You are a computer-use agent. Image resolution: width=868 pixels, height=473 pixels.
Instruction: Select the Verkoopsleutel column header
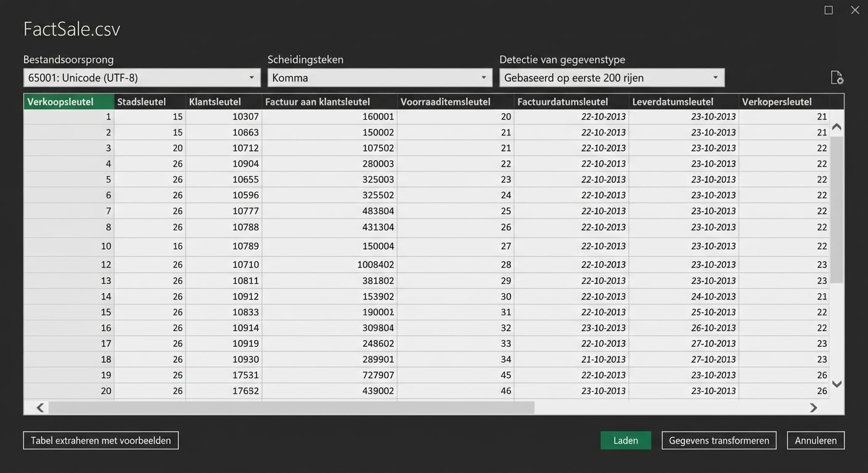tap(68, 101)
